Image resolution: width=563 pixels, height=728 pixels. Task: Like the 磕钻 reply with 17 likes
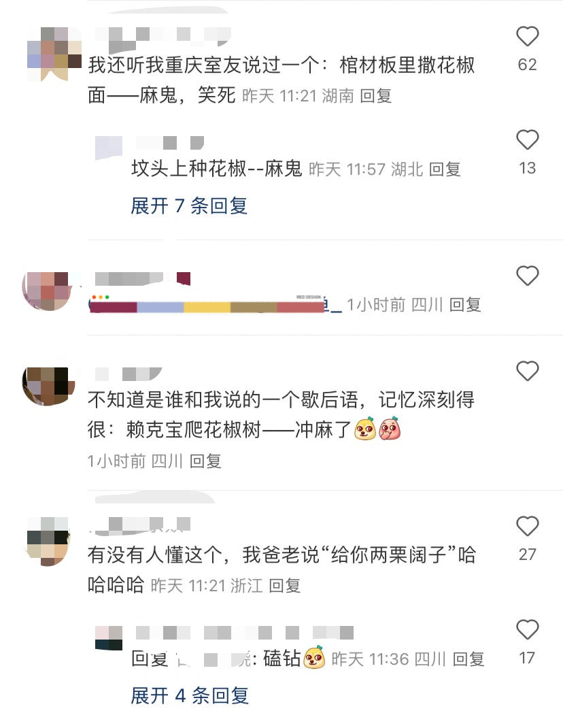[527, 630]
